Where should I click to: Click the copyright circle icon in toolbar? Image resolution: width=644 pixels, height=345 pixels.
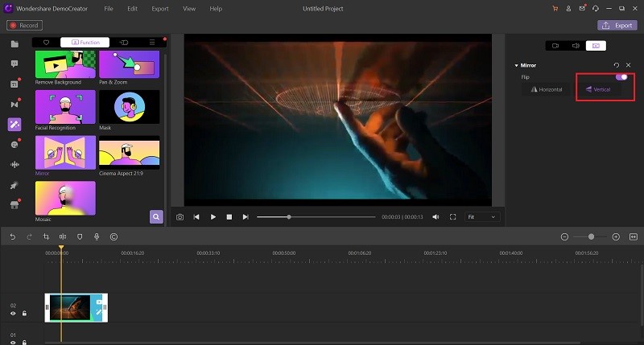114,236
